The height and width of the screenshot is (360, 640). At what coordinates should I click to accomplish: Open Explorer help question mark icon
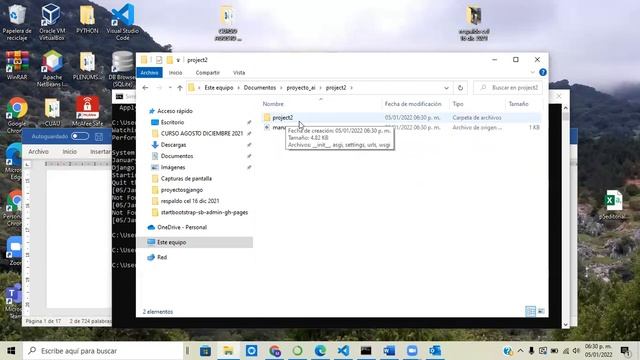542,72
